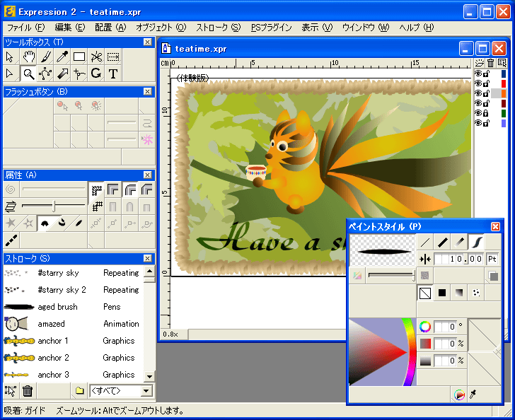This screenshot has width=515, height=420.
Task: Open the ファイル (F) menu
Action: (26, 28)
